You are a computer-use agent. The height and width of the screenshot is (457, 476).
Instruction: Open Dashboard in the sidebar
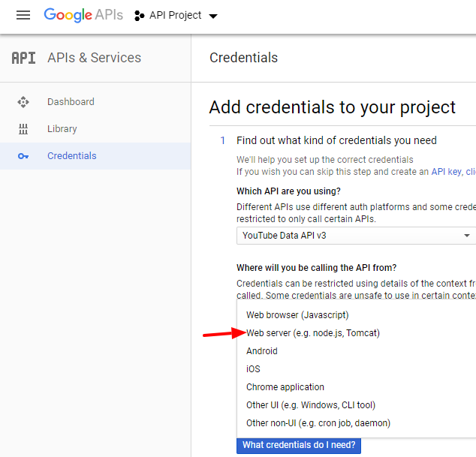71,102
